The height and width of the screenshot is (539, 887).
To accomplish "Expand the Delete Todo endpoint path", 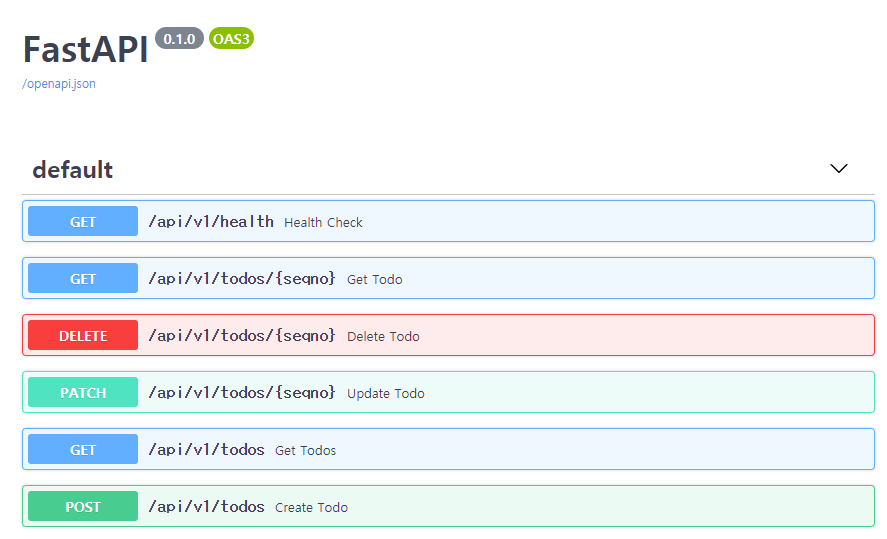I will 242,335.
